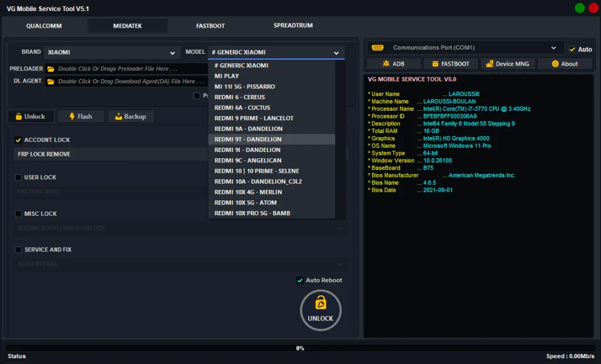Open the About dialog
The height and width of the screenshot is (364, 601).
point(565,64)
